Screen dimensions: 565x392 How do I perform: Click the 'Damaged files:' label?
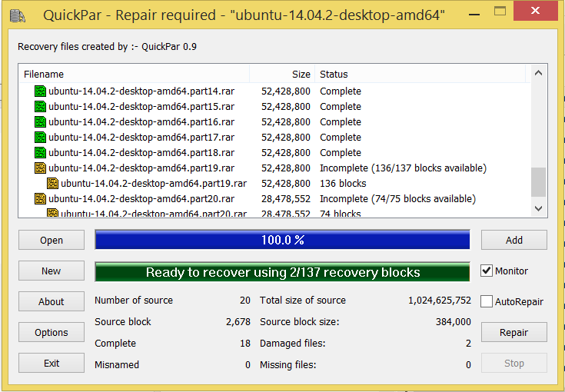coord(292,343)
